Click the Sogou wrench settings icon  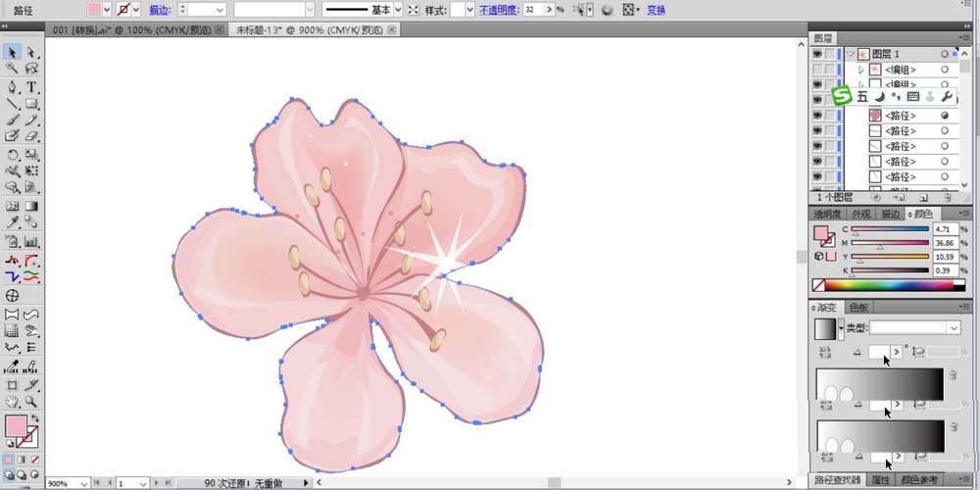tap(947, 96)
